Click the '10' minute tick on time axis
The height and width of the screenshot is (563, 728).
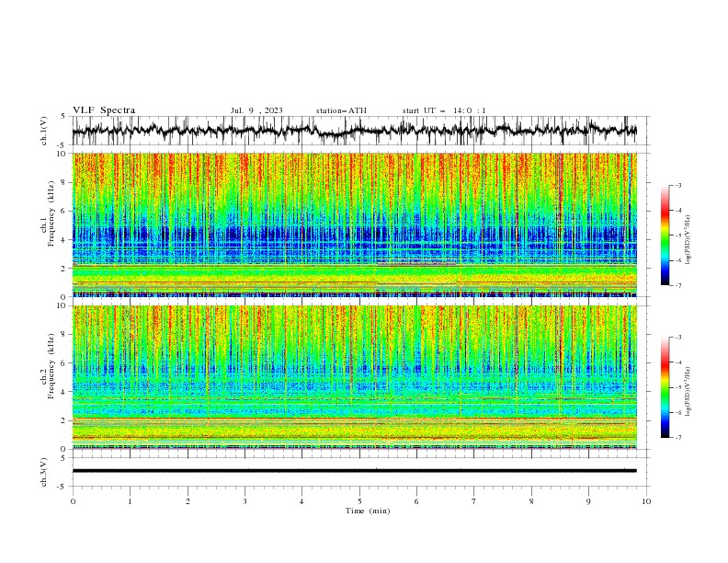(x=646, y=501)
